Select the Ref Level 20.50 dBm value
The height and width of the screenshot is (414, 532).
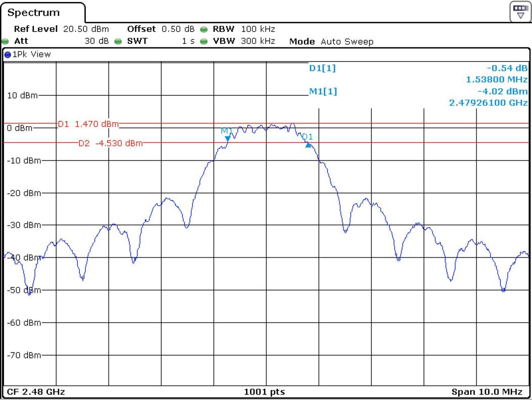click(86, 29)
